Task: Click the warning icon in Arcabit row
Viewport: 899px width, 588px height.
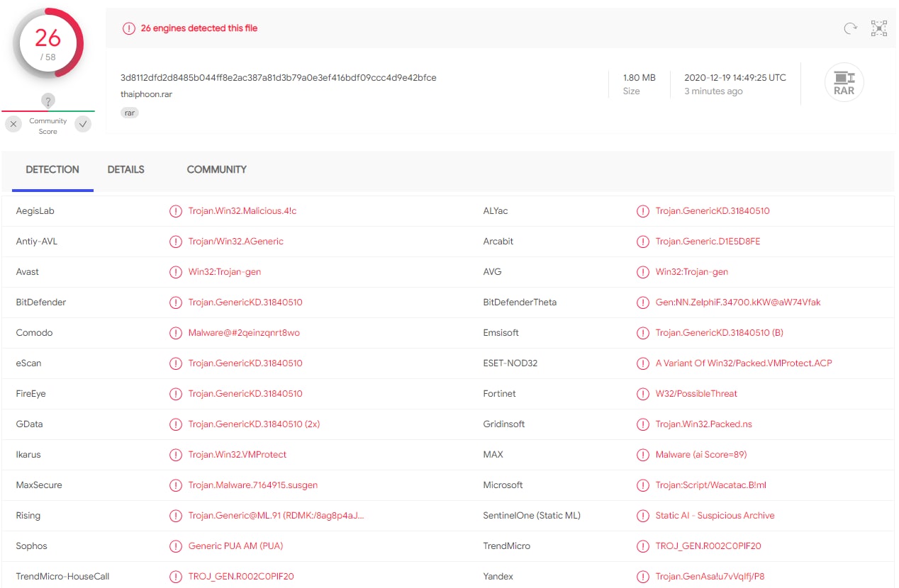Action: point(642,242)
